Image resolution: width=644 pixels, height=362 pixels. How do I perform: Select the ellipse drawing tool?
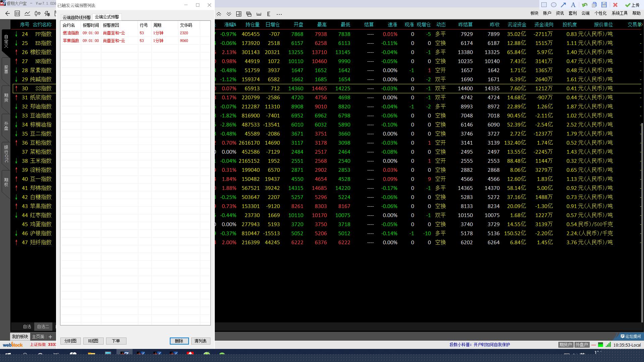point(554,5)
